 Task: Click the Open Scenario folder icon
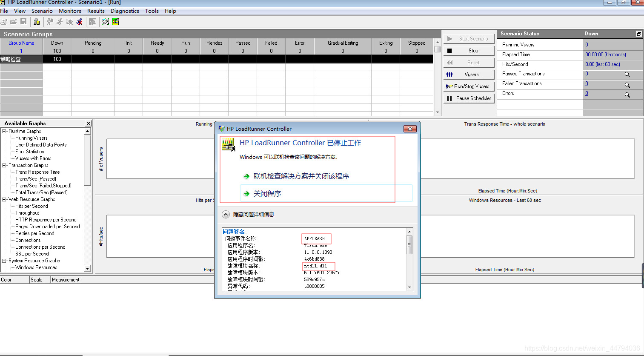[14, 22]
